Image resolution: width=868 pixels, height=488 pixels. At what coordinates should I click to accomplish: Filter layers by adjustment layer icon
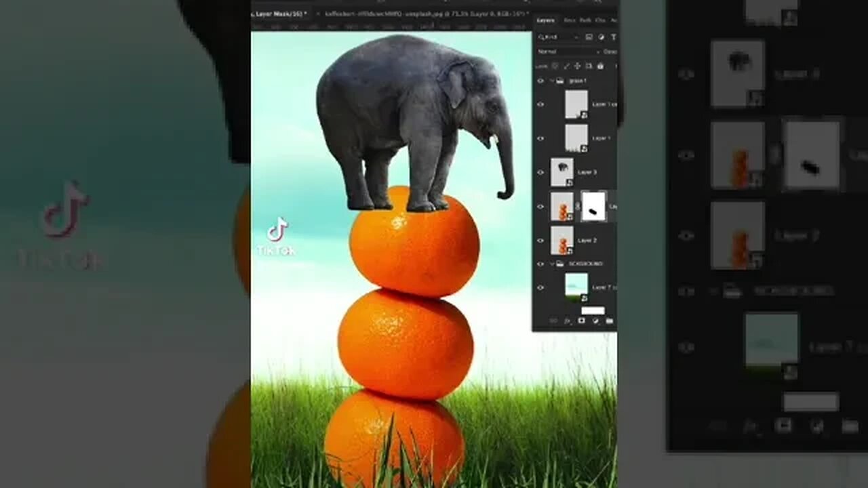[x=601, y=37]
